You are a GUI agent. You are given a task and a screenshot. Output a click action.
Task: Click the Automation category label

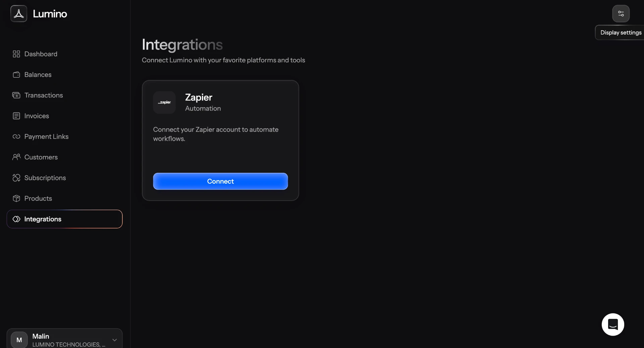click(203, 109)
